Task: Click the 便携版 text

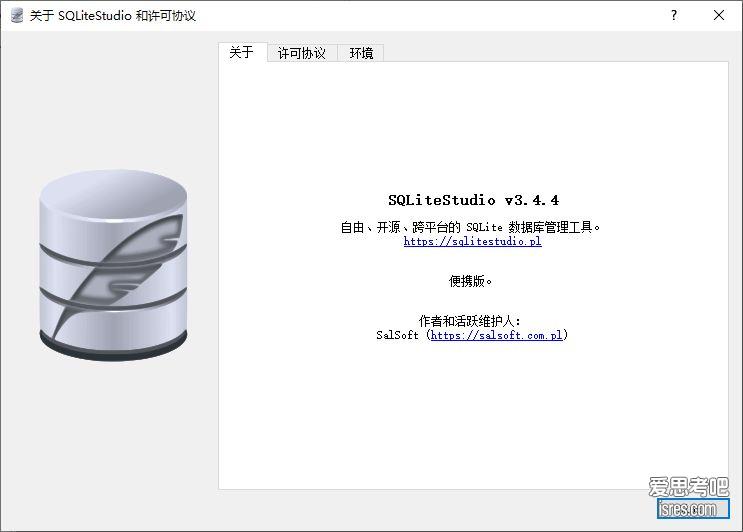Action: click(x=471, y=281)
